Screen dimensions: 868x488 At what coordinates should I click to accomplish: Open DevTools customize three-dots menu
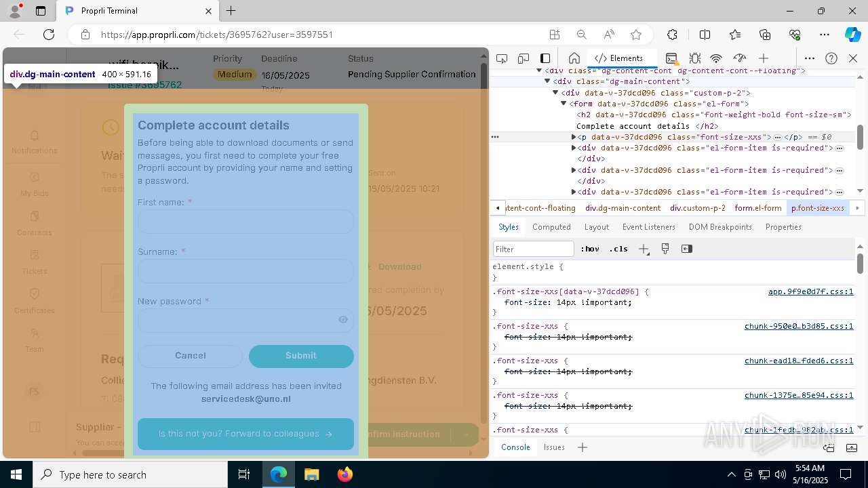coord(810,58)
